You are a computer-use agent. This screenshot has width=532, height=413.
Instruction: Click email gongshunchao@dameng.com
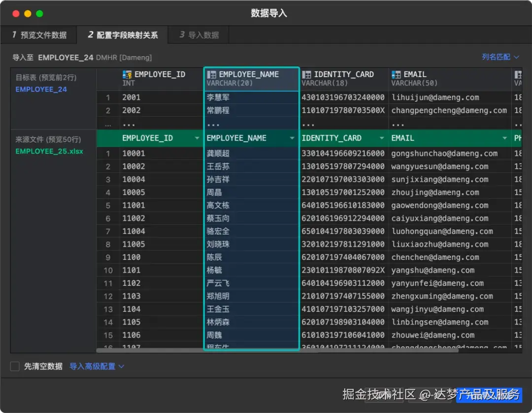click(444, 154)
